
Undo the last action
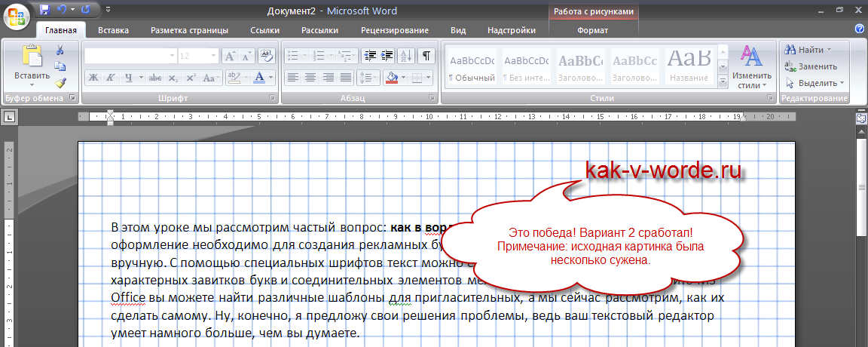click(62, 10)
